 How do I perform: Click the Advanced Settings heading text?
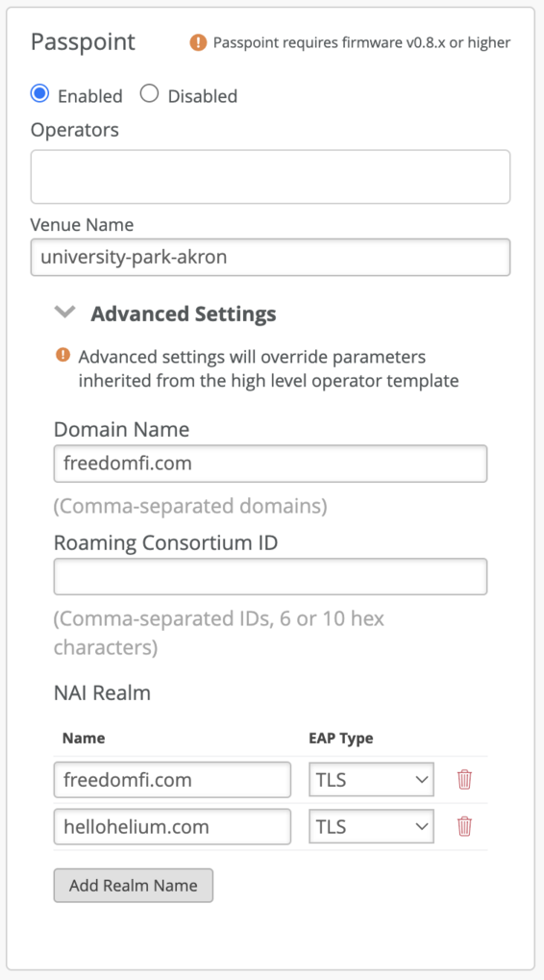[x=184, y=314]
